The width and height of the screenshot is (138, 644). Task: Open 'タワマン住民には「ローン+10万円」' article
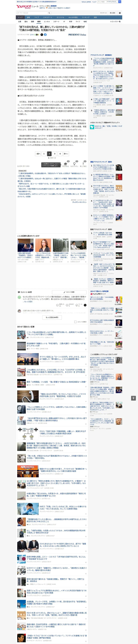tap(63, 358)
